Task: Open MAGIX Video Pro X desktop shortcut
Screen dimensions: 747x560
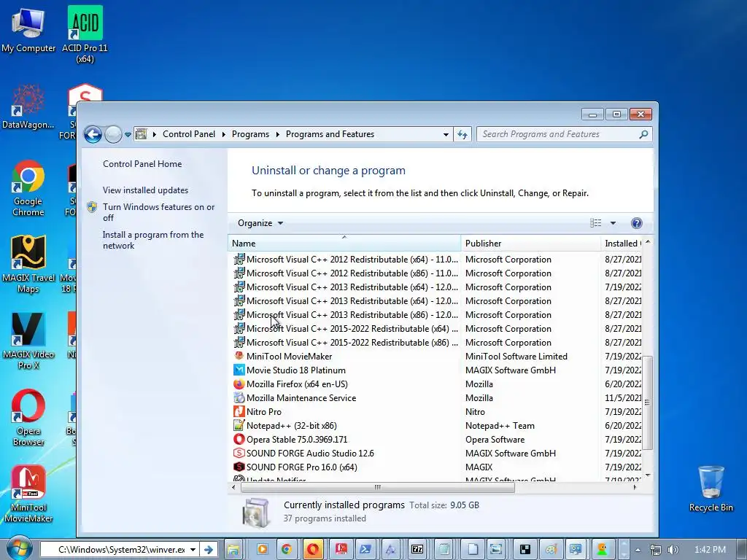Action: [x=28, y=341]
